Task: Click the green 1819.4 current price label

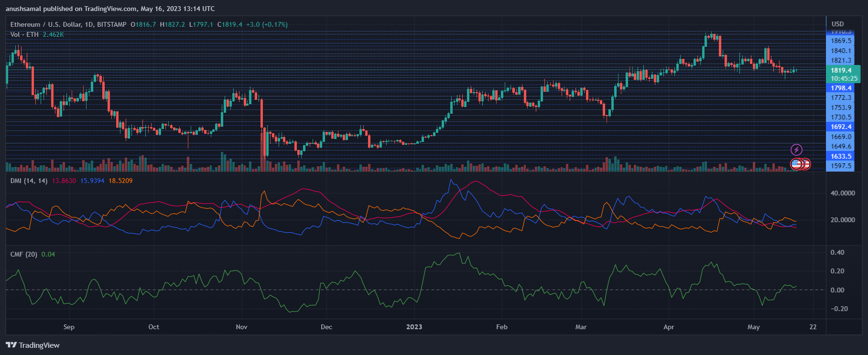Action: pos(841,70)
